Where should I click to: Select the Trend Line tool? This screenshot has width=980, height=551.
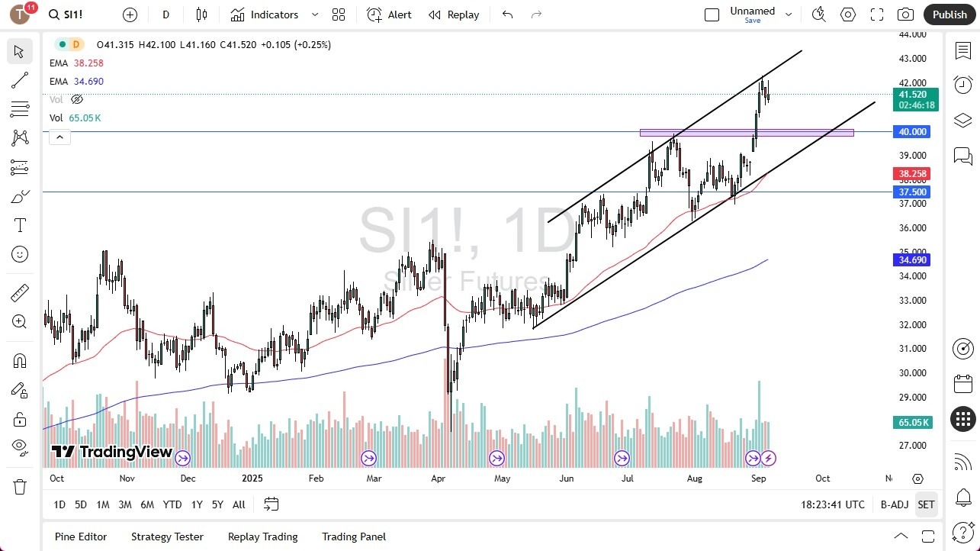click(x=19, y=80)
